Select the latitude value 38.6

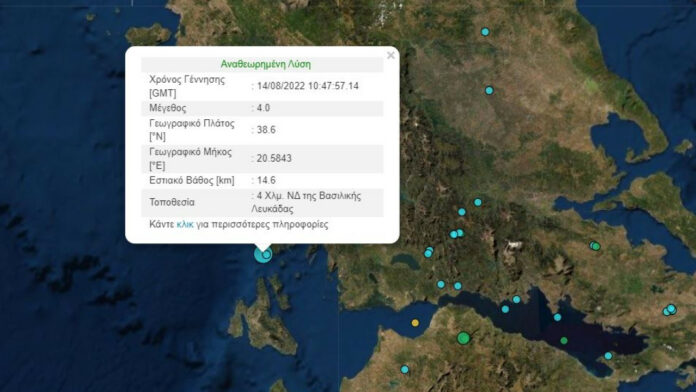[266, 130]
